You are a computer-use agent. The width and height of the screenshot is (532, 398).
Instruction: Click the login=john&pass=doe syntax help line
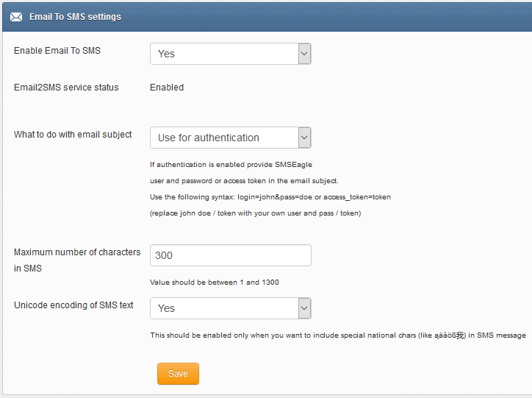tap(270, 197)
